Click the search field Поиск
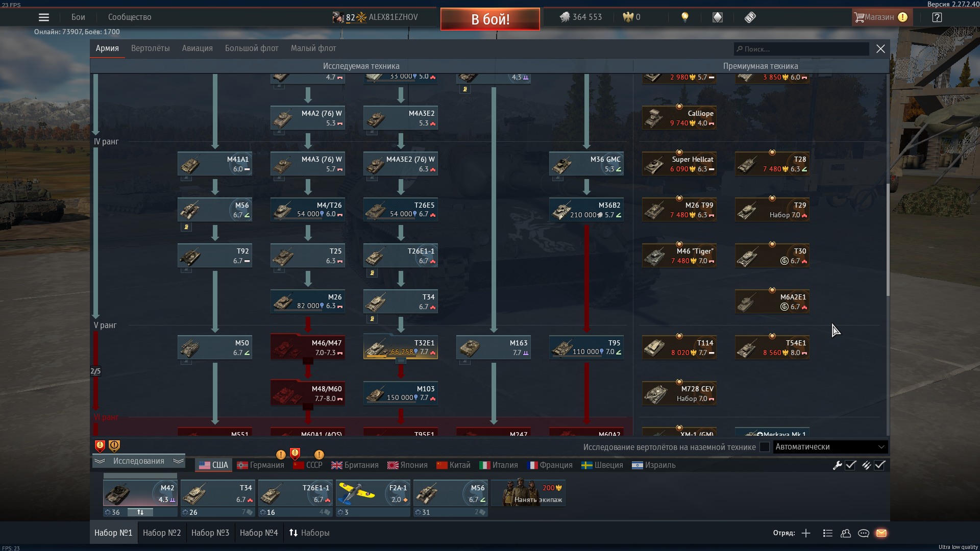Image resolution: width=980 pixels, height=551 pixels. (801, 49)
